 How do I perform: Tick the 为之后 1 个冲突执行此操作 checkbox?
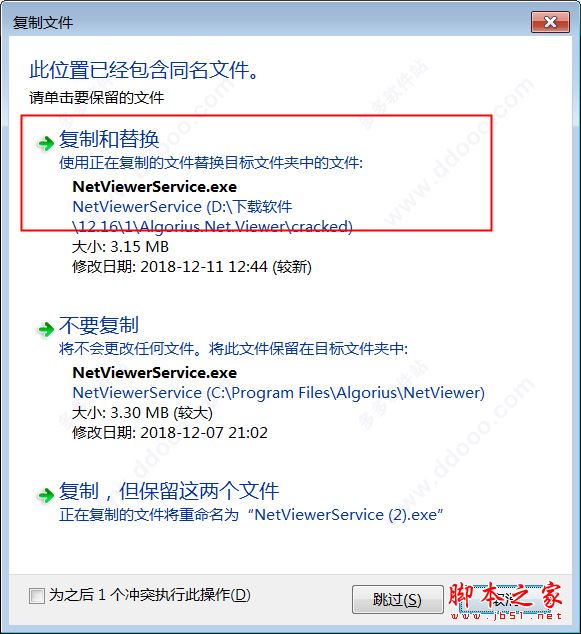point(37,595)
